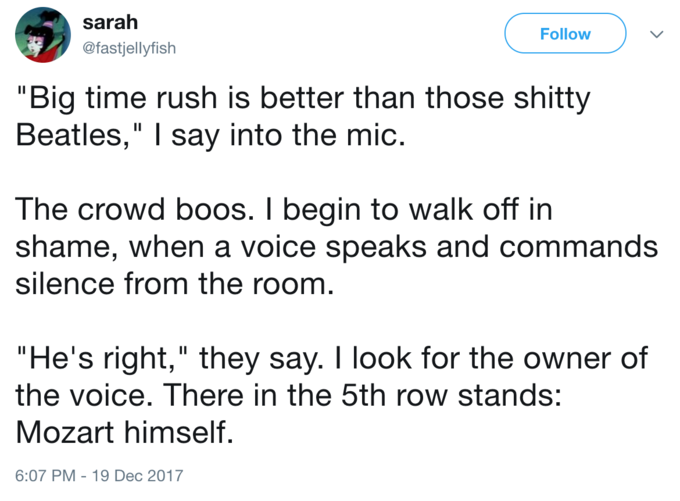The height and width of the screenshot is (501, 680).
Task: Expand the tweet options chevron arrow
Action: pyautogui.click(x=657, y=34)
